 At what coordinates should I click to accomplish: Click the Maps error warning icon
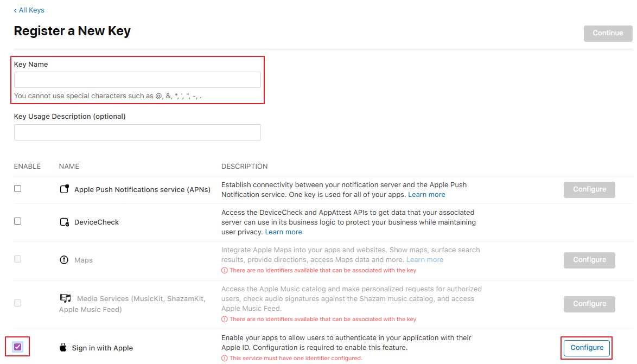pyautogui.click(x=225, y=270)
